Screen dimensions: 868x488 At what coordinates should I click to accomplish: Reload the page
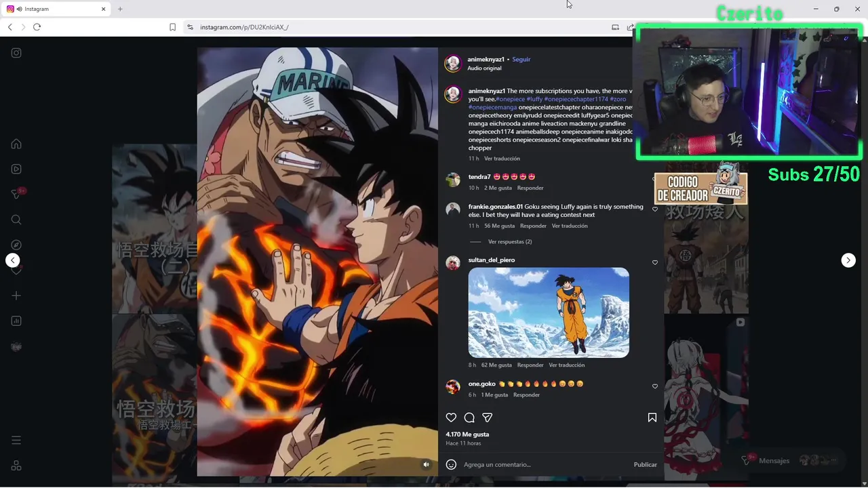[x=37, y=27]
